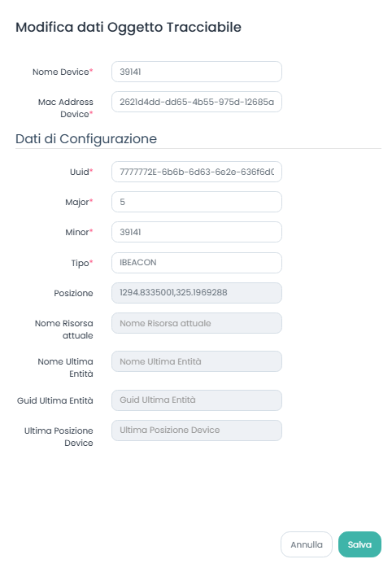392x568 pixels.
Task: Click the disabled Posizione coordinates field
Action: tap(197, 293)
